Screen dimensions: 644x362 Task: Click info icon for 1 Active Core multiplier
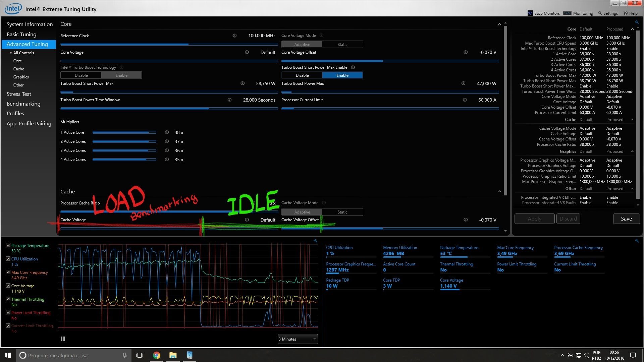click(167, 132)
